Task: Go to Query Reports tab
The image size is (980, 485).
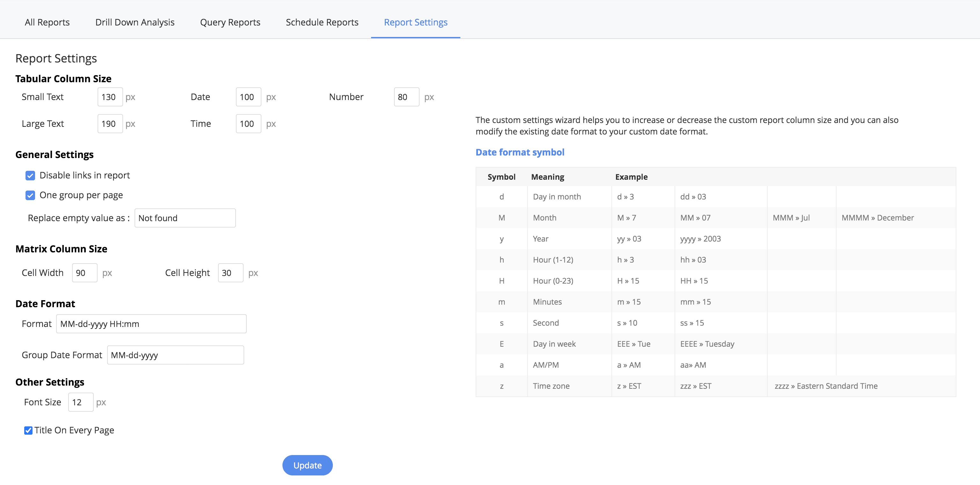Action: click(230, 22)
